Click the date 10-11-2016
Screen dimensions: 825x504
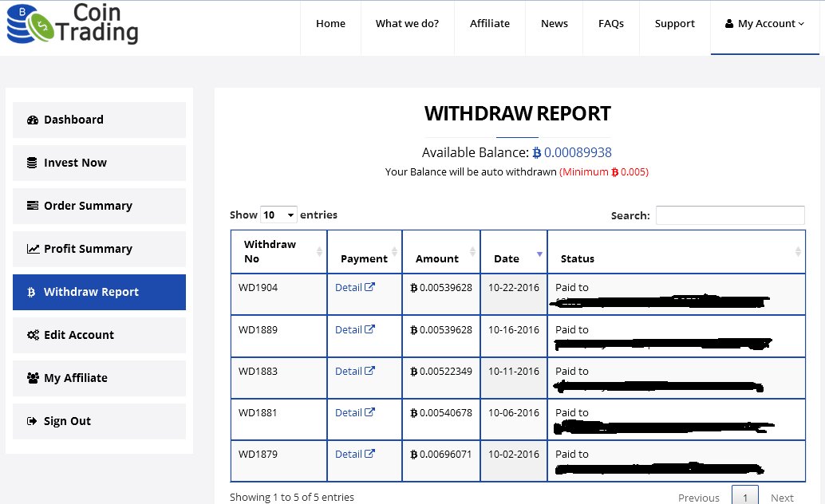pyautogui.click(x=514, y=371)
